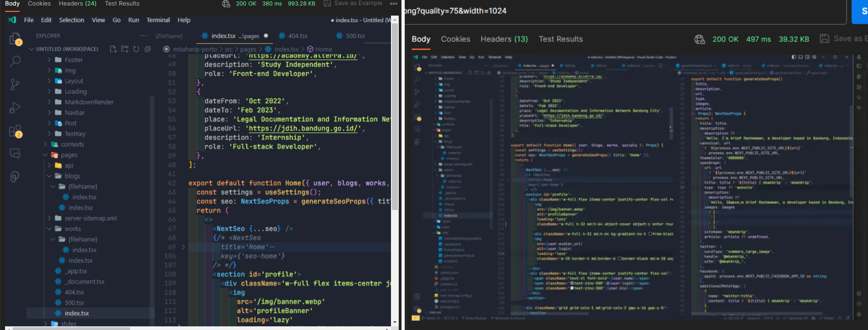Expand the contexts folder
Image resolution: width=868 pixels, height=330 pixels.
point(45,144)
